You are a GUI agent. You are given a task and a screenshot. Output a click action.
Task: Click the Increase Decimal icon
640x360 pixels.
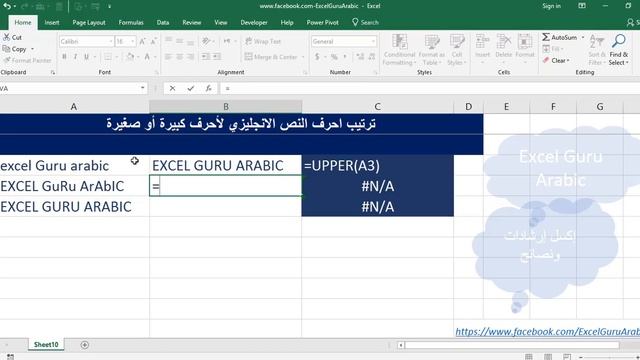360,57
